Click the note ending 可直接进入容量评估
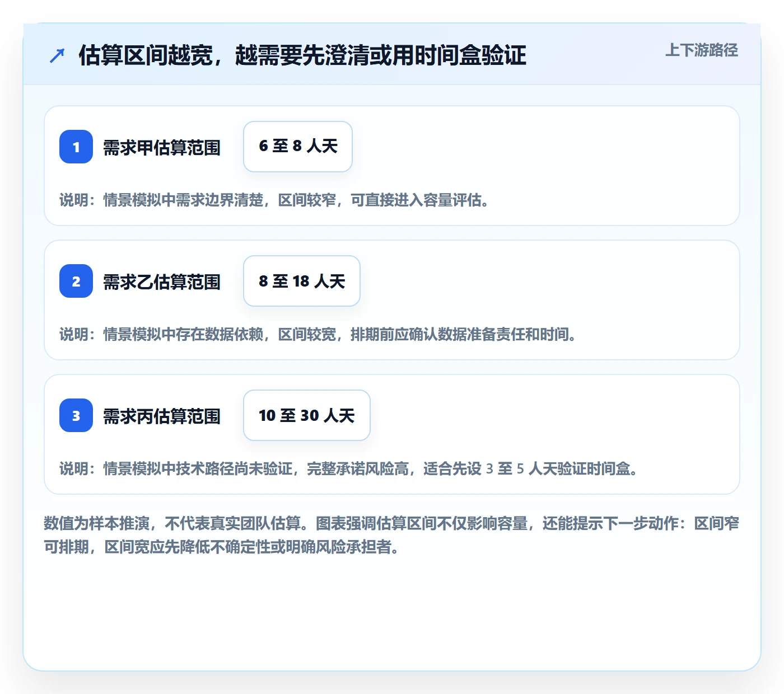The width and height of the screenshot is (784, 694). [276, 200]
